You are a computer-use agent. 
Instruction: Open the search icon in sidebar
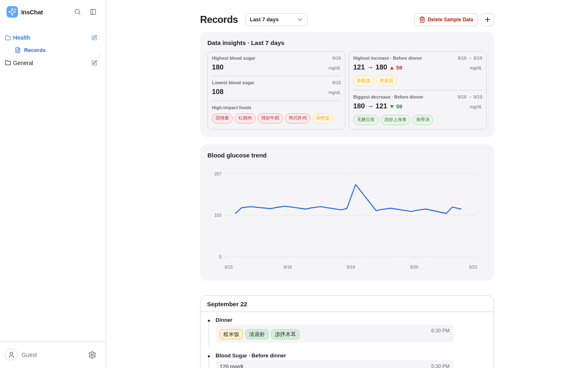[78, 12]
